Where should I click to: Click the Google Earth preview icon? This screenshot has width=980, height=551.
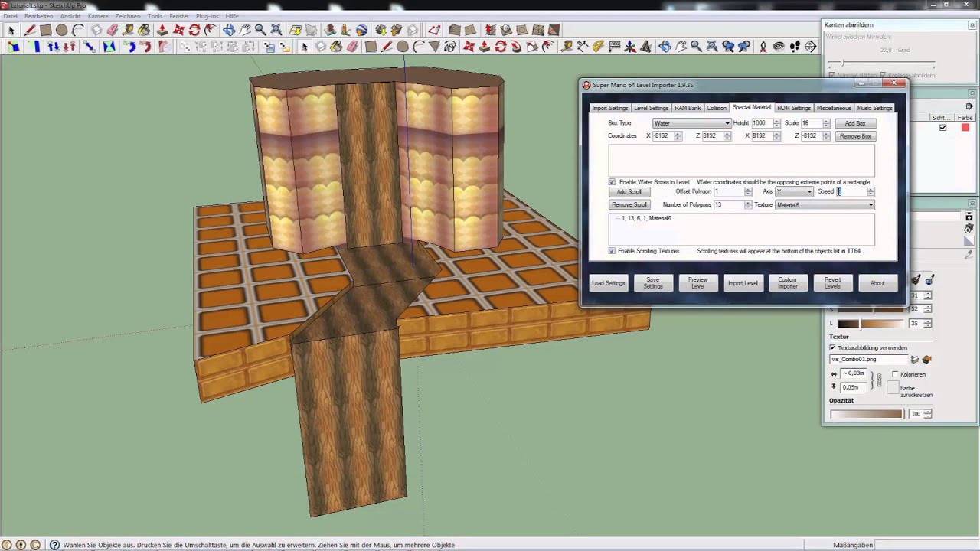pos(361,30)
